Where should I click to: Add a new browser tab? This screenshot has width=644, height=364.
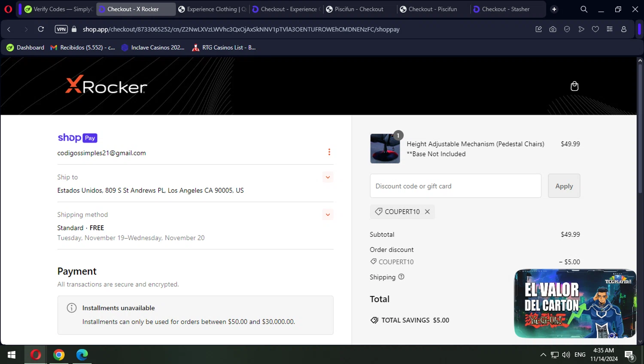pyautogui.click(x=554, y=9)
